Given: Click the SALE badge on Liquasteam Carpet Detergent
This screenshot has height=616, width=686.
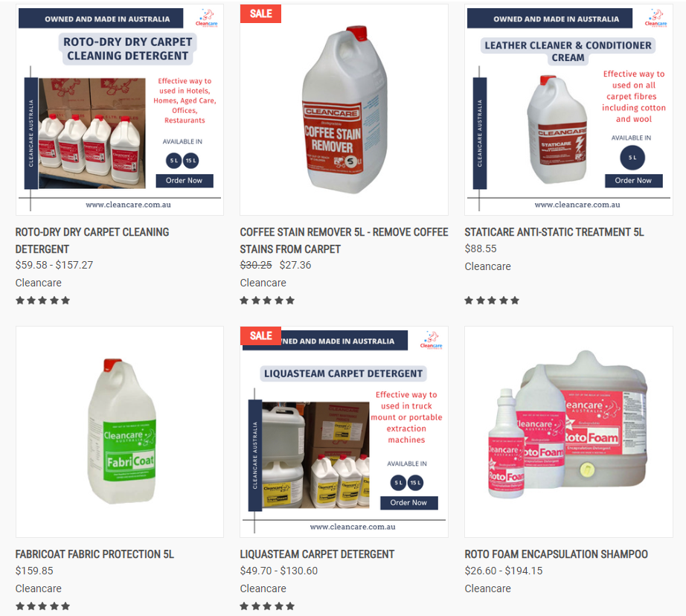Looking at the screenshot, I should (260, 336).
